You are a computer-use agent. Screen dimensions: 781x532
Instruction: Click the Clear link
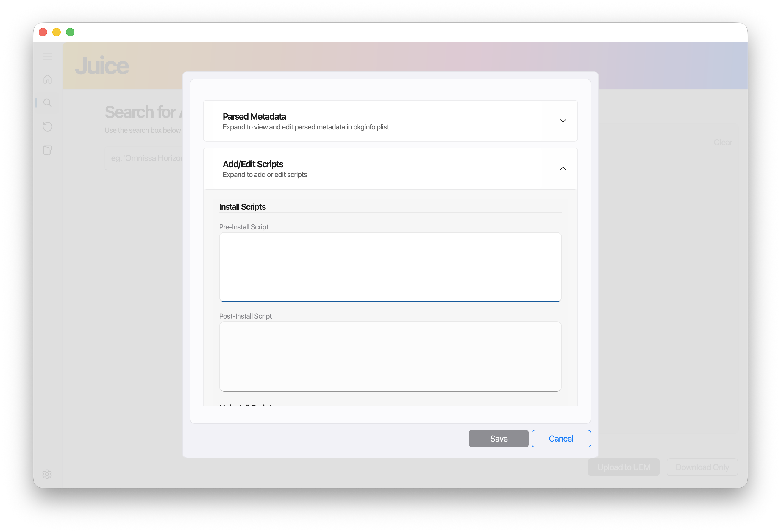(x=723, y=143)
